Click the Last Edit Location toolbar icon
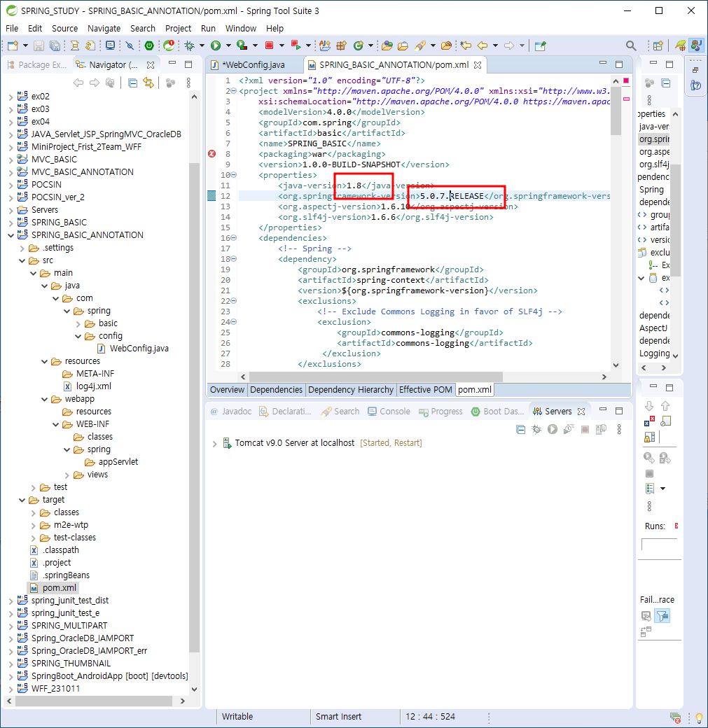708x728 pixels. 466,45
